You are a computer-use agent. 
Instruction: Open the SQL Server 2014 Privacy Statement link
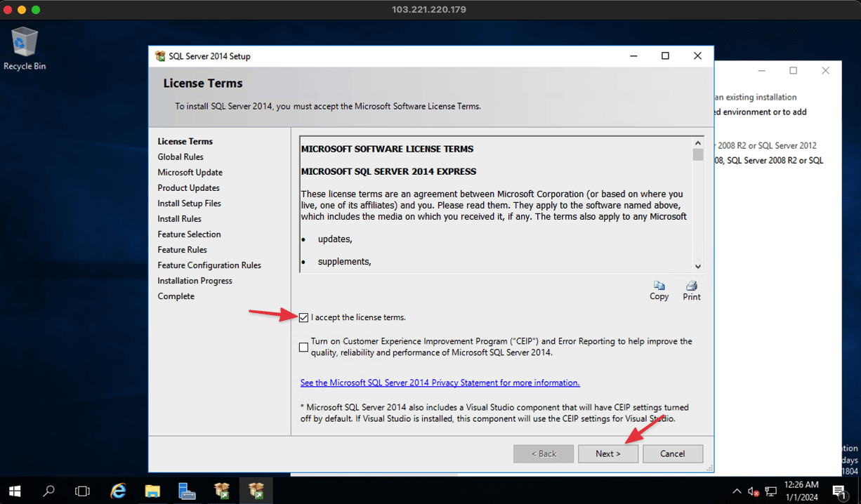(440, 383)
